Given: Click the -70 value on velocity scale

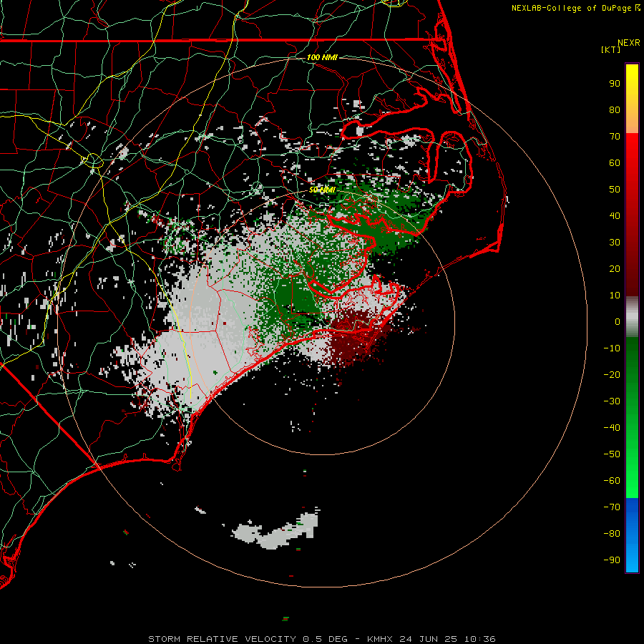Looking at the screenshot, I should (612, 507).
